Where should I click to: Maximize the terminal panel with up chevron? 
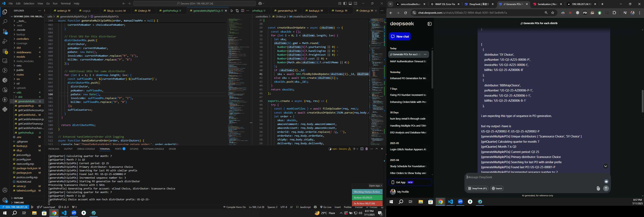click(x=377, y=149)
